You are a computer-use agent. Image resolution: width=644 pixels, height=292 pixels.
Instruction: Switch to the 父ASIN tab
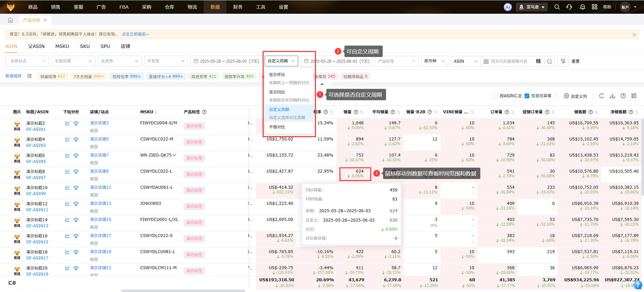tap(36, 46)
